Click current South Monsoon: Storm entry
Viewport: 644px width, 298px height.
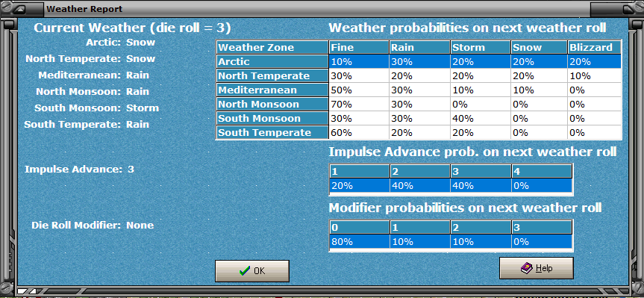[x=96, y=108]
